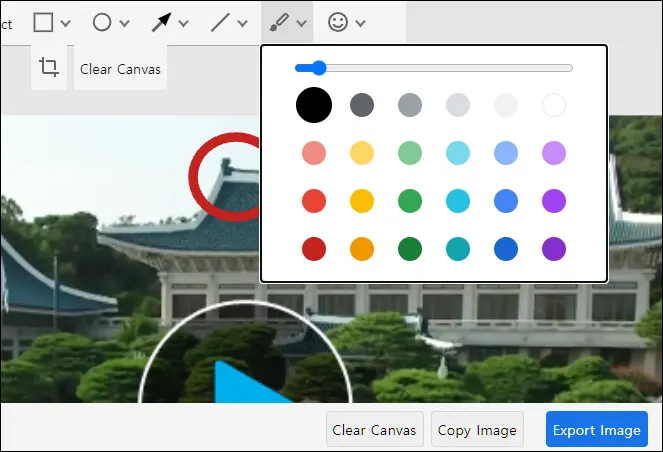Pick the dark green color swatch
This screenshot has width=663, height=452.
coord(410,249)
